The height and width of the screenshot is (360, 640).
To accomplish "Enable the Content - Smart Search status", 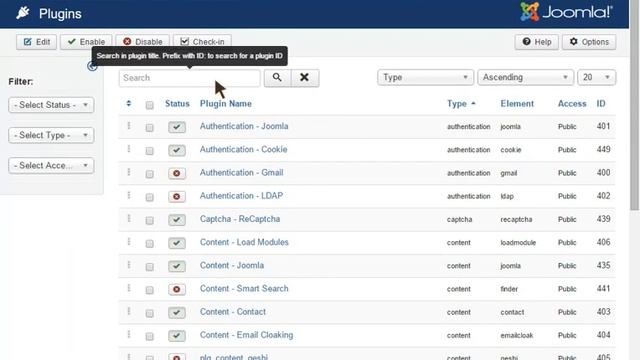I will click(x=177, y=290).
